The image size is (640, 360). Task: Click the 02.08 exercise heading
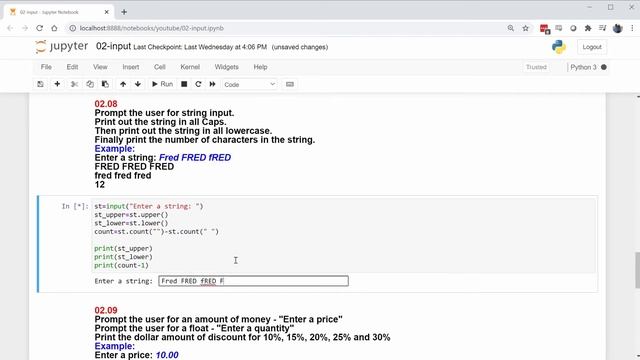click(106, 104)
